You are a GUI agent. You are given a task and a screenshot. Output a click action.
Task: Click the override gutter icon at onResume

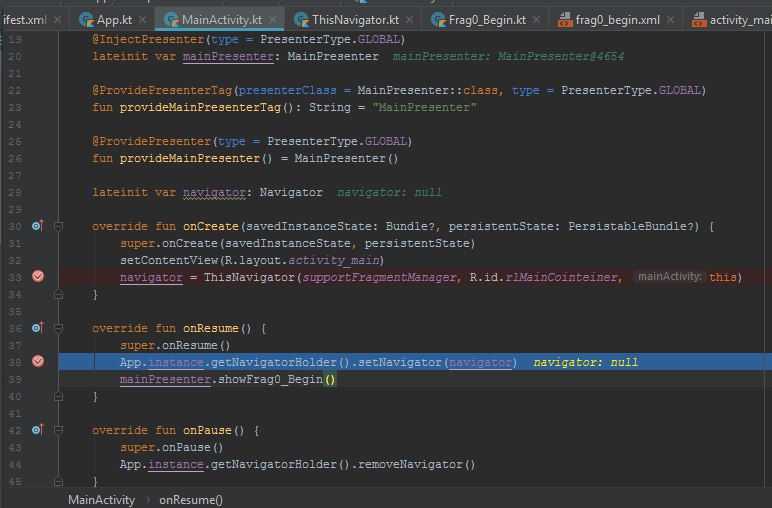[38, 328]
